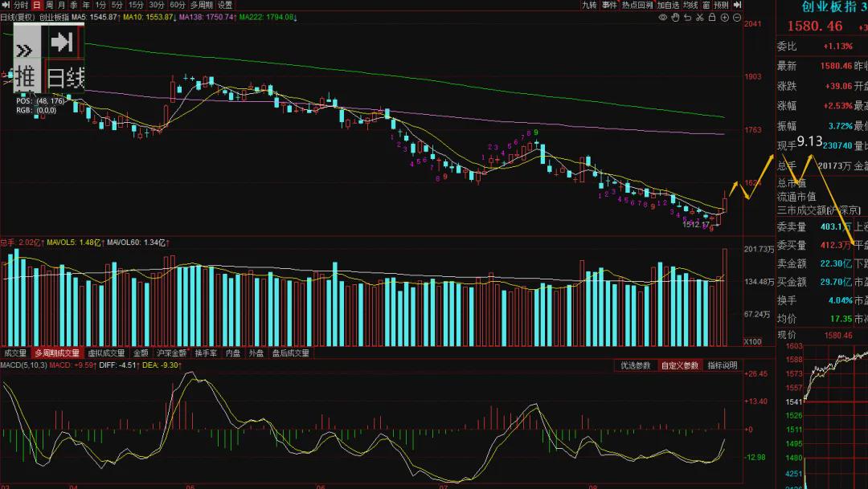Viewport: 868px width, 489px height.
Task: Click the 窗 window button
Action: point(706,5)
